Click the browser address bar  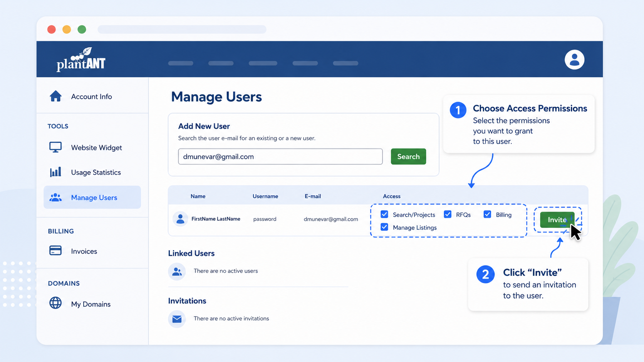click(x=182, y=30)
